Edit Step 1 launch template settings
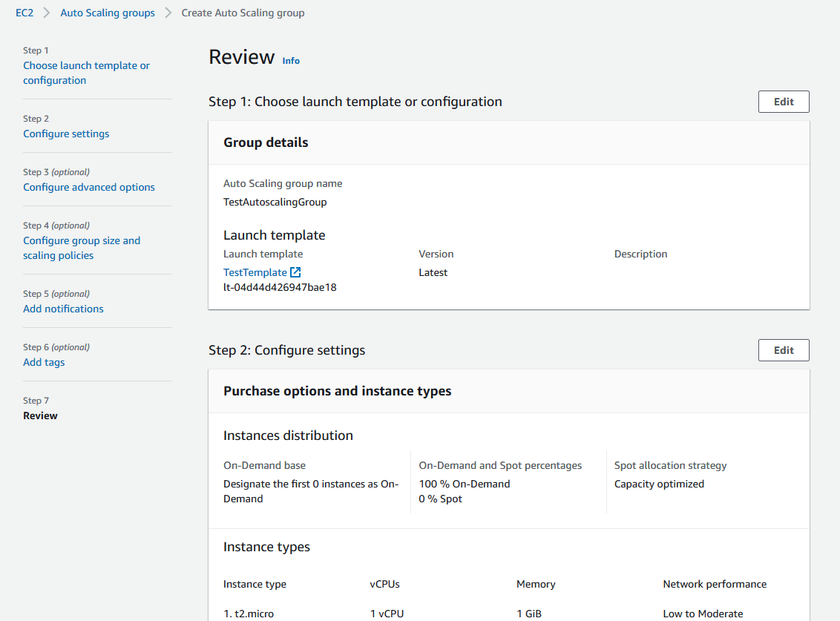 tap(784, 102)
